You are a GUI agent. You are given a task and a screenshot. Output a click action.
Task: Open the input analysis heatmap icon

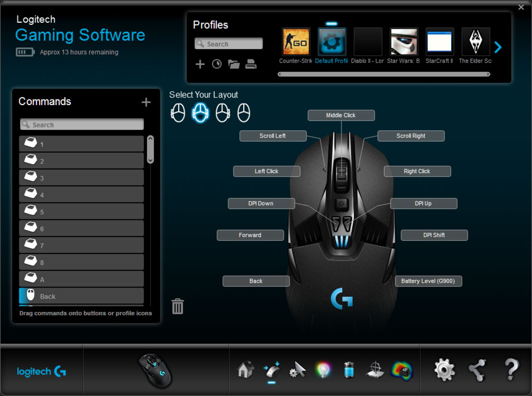point(402,370)
